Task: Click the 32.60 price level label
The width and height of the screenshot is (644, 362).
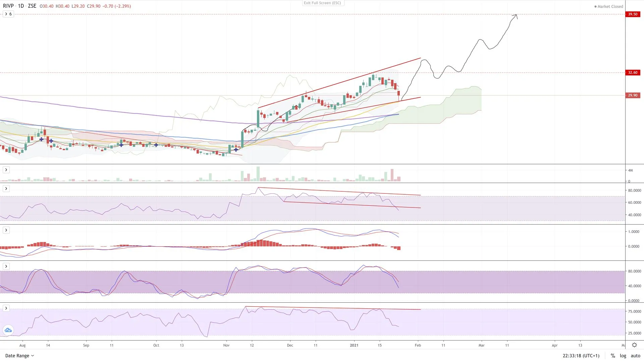Action: (633, 72)
